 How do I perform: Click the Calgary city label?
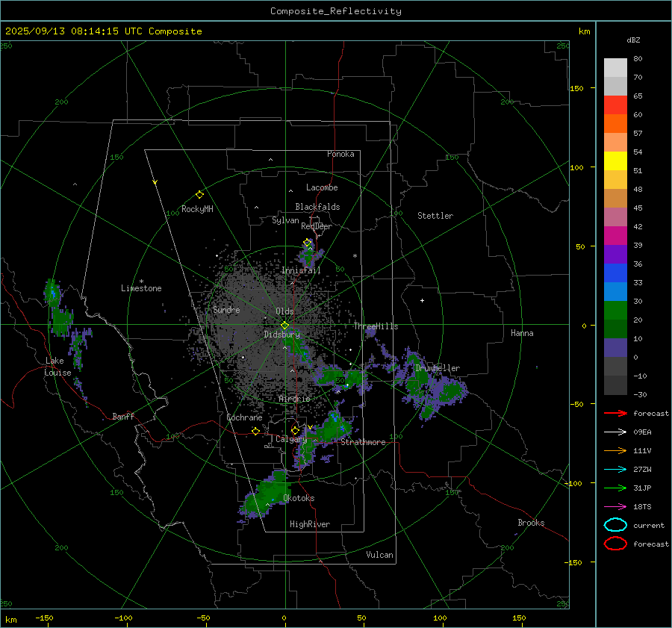pyautogui.click(x=291, y=439)
